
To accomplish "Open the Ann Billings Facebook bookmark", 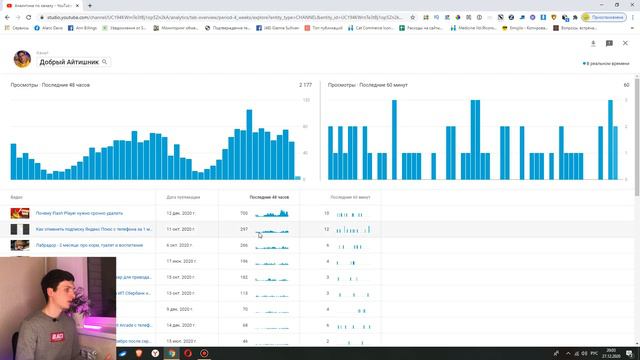I will coord(82,28).
